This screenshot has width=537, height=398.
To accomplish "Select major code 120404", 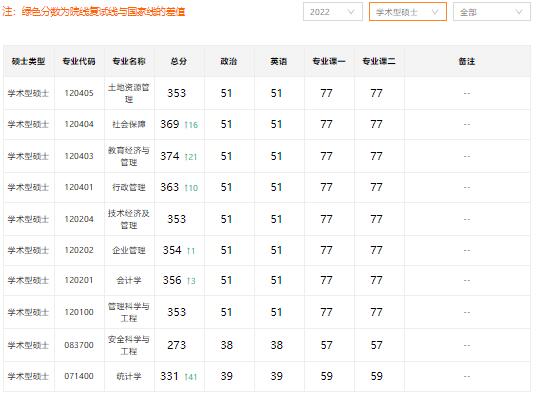I will click(79, 124).
